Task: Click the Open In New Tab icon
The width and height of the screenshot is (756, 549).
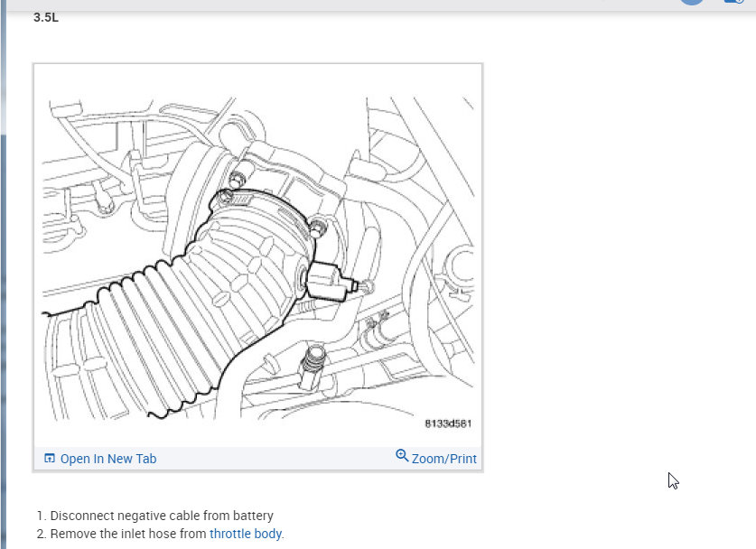Action: [x=49, y=459]
